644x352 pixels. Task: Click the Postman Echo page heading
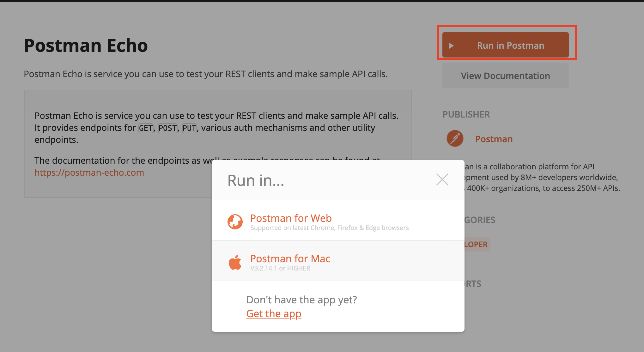coord(86,46)
